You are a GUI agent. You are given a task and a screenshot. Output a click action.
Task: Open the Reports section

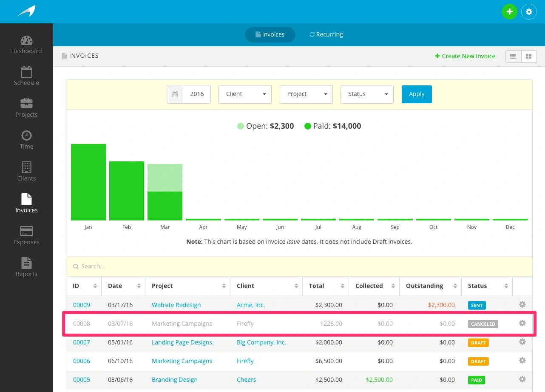26,267
